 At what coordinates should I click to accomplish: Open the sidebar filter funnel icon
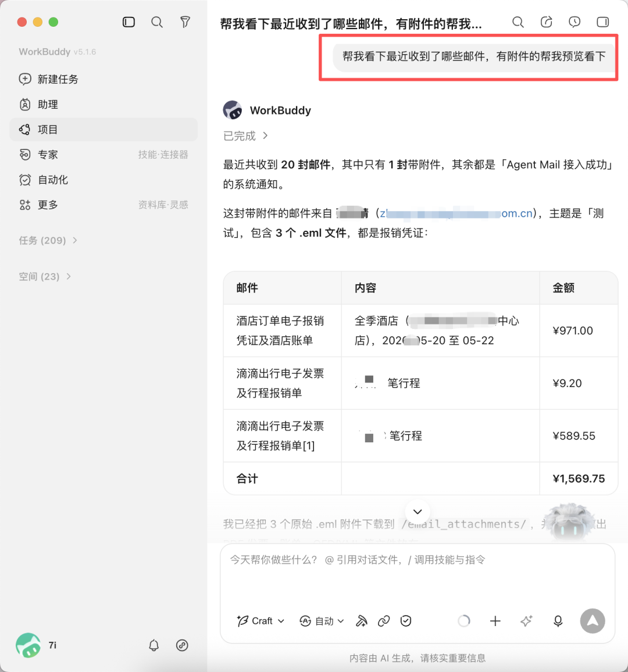pyautogui.click(x=185, y=22)
